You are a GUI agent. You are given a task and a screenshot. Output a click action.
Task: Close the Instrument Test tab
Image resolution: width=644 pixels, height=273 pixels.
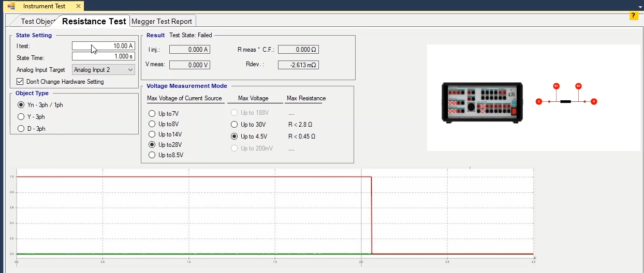[x=78, y=6]
